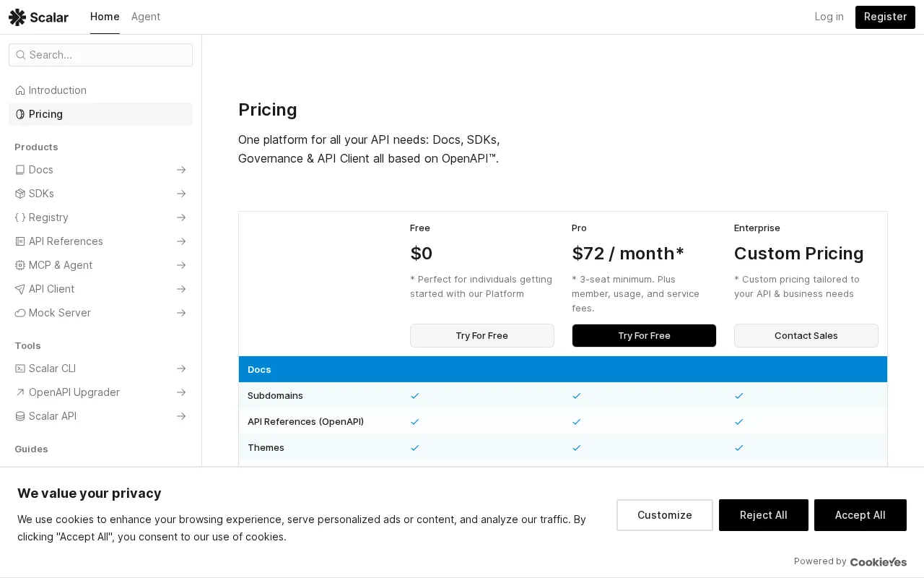Viewport: 924px width, 578px height.
Task: Click the API References icon
Action: coord(20,241)
